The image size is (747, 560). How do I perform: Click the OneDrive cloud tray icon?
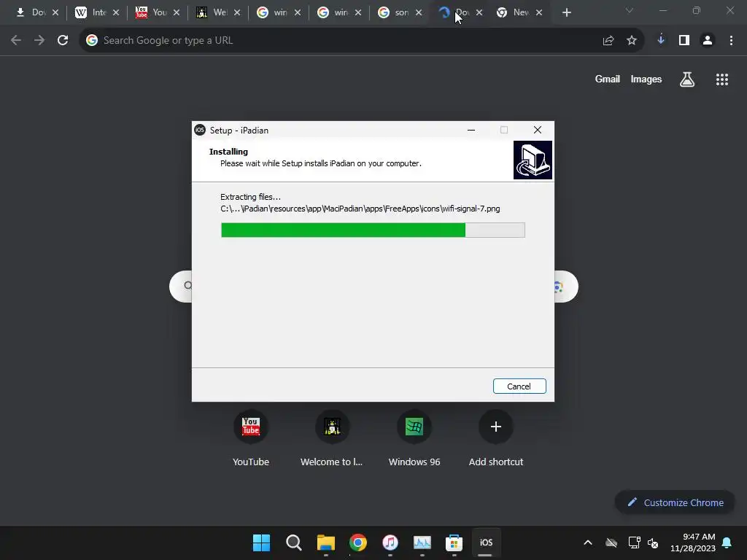pyautogui.click(x=611, y=542)
